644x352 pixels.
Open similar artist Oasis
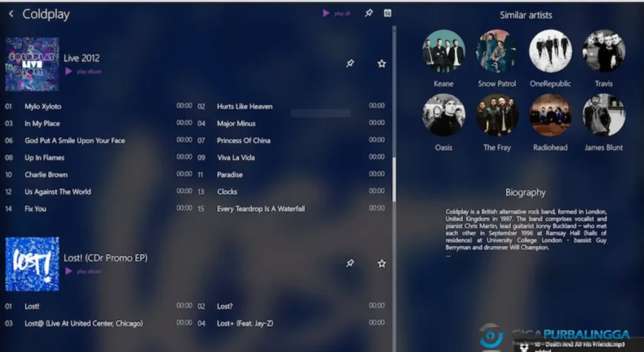(x=443, y=115)
